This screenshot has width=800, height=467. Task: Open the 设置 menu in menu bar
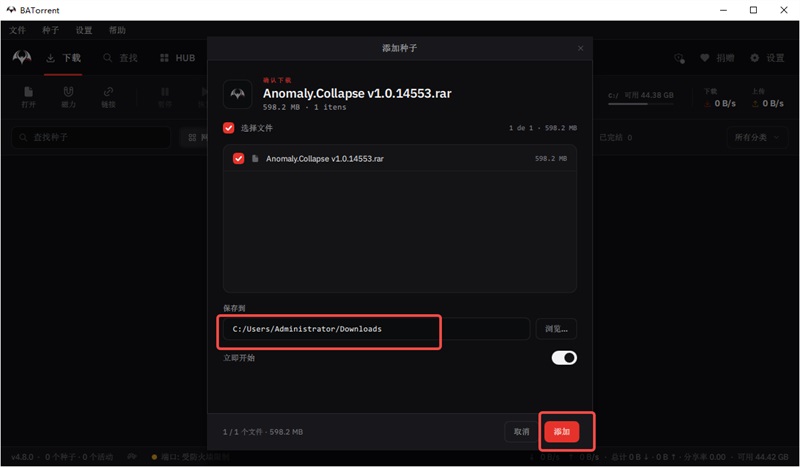84,30
